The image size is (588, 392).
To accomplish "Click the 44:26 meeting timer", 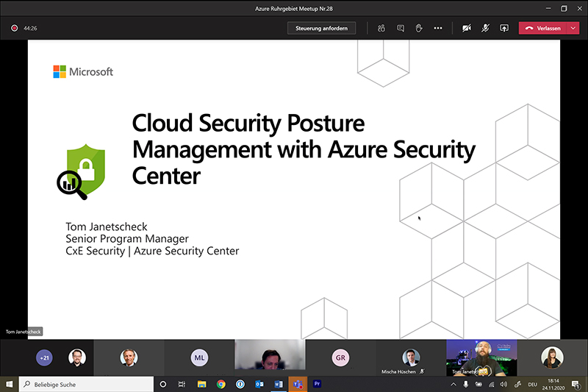I will tap(30, 28).
